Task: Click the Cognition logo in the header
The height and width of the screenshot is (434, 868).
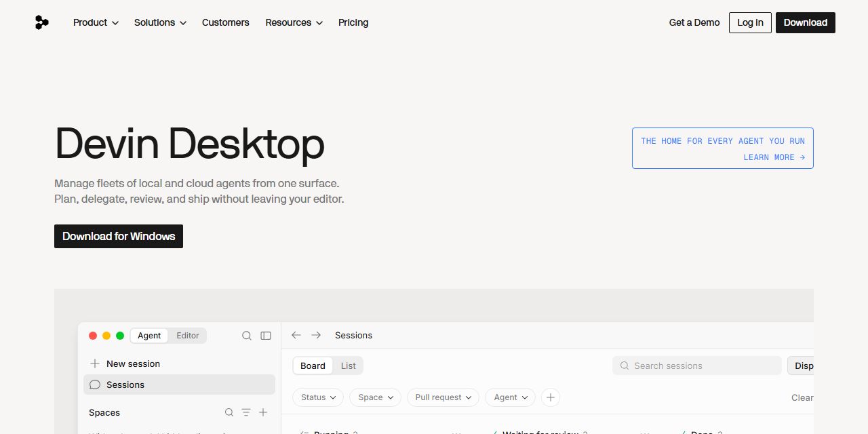Action: tap(41, 22)
